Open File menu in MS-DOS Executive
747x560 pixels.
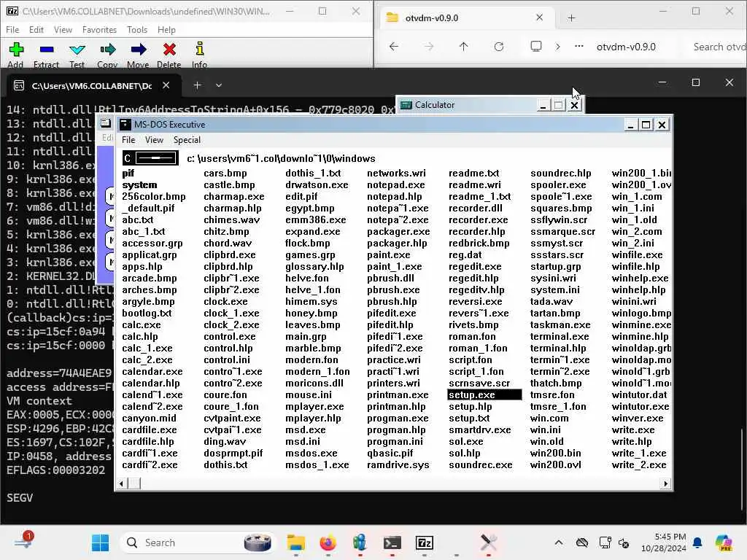[128, 140]
